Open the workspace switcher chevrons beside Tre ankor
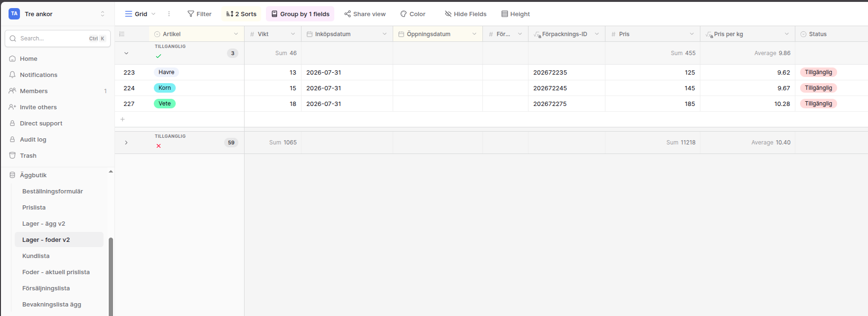The image size is (868, 316). coord(103,14)
